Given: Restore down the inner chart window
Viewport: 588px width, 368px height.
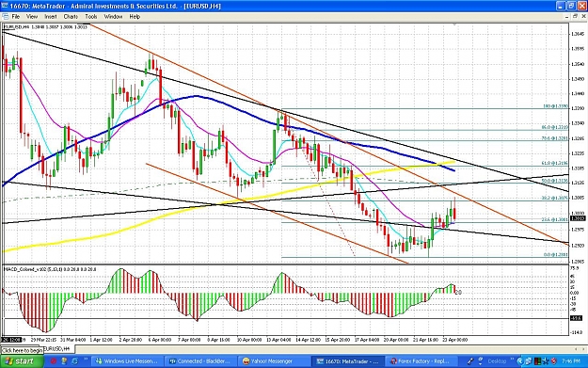Looking at the screenshot, I should click(575, 17).
